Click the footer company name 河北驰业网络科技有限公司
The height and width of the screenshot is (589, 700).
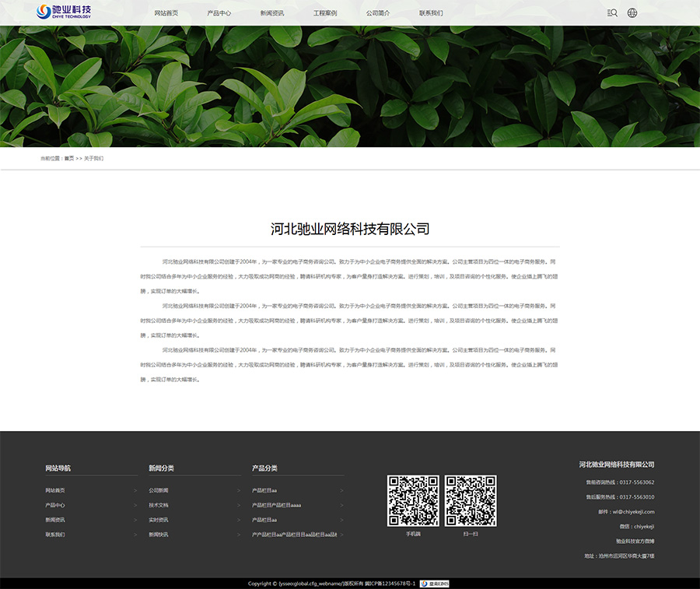click(x=617, y=465)
